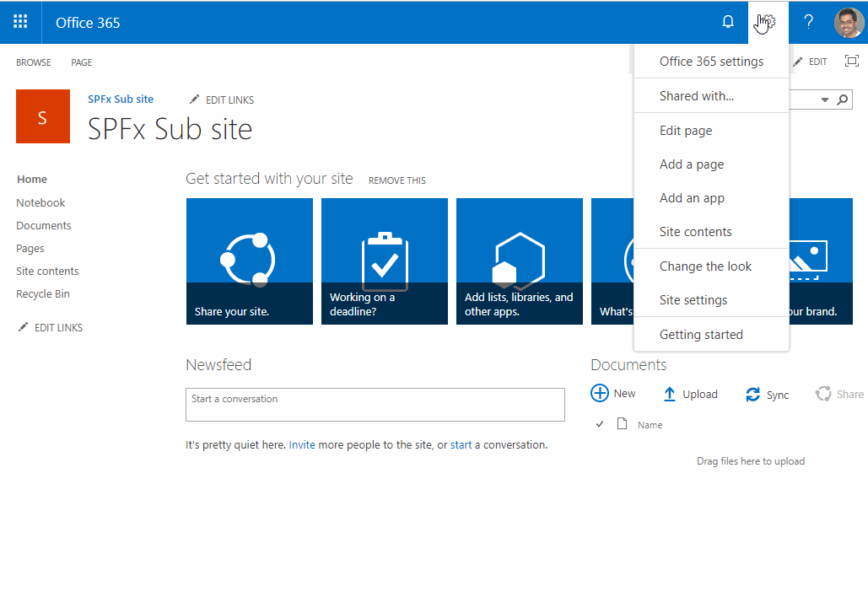Open the Office 365 app launcher waffle

click(x=20, y=22)
